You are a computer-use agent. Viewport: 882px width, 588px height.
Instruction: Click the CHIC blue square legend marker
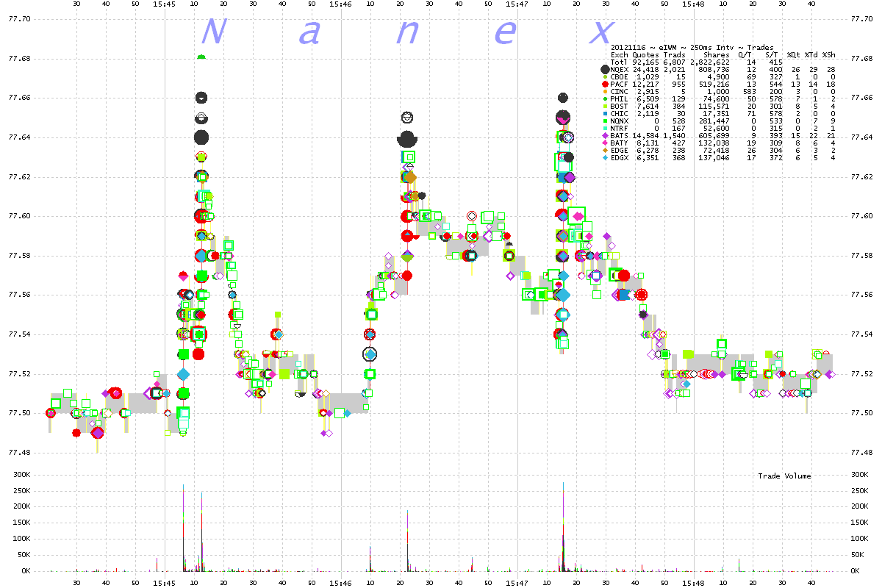605,113
